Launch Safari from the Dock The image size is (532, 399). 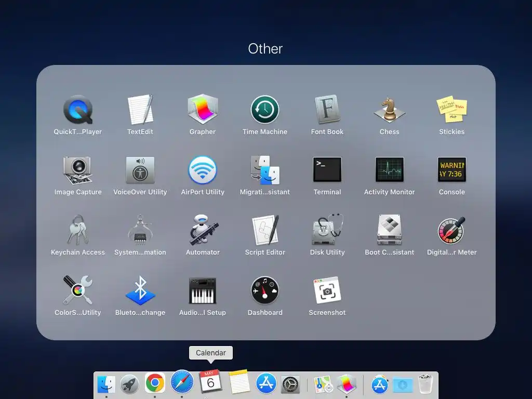(182, 382)
